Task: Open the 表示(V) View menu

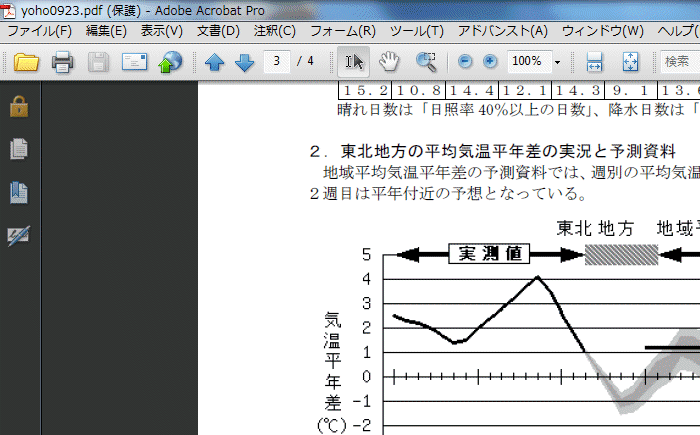Action: [161, 31]
